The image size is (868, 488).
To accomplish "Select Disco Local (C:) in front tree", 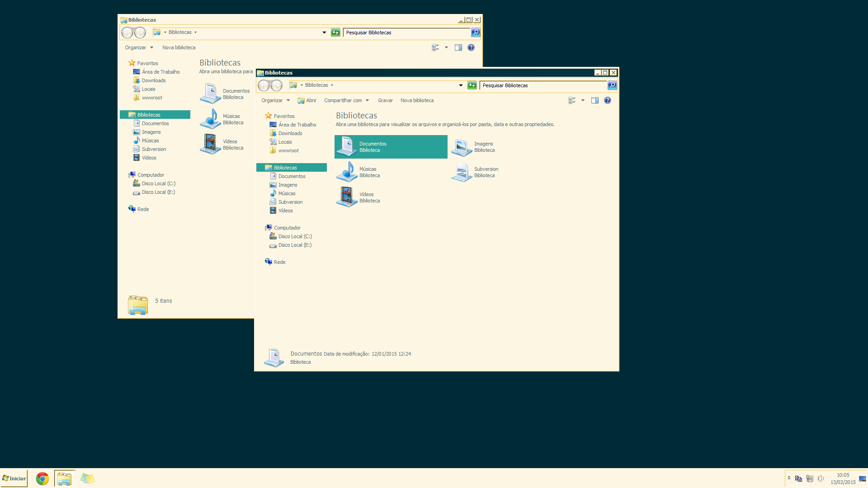I will 295,236.
